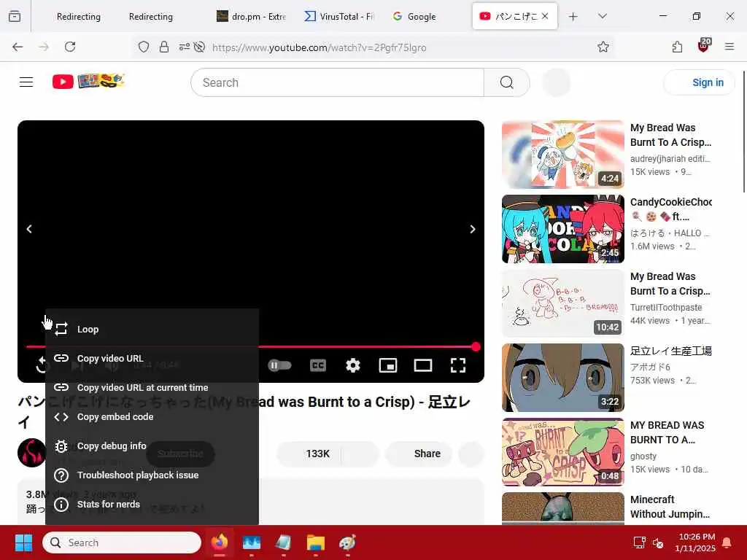The width and height of the screenshot is (747, 560).
Task: Click the address bar URL
Action: (320, 47)
